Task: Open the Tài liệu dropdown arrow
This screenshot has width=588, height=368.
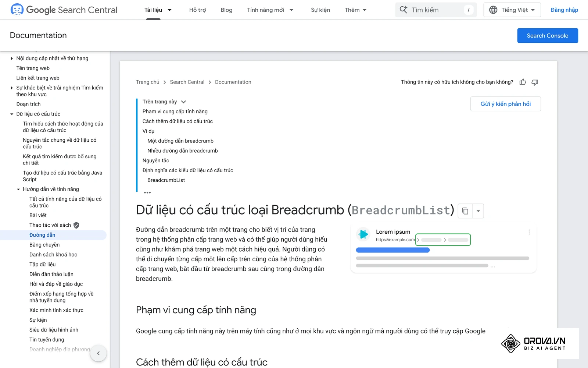Action: point(169,10)
